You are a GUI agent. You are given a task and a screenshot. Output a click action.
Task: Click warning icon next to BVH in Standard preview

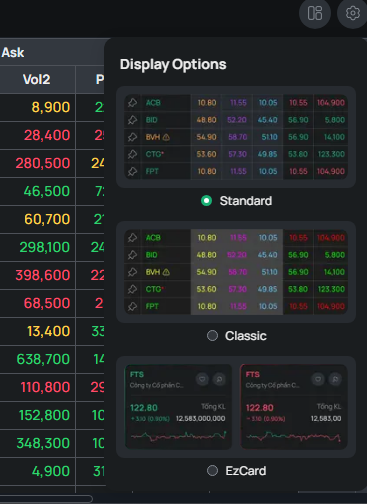click(166, 137)
